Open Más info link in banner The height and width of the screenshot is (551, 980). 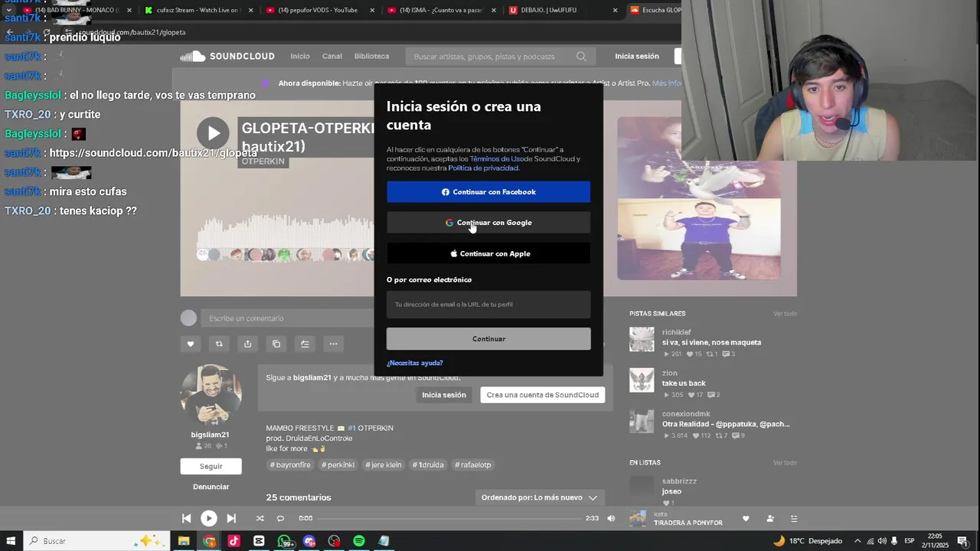click(666, 83)
